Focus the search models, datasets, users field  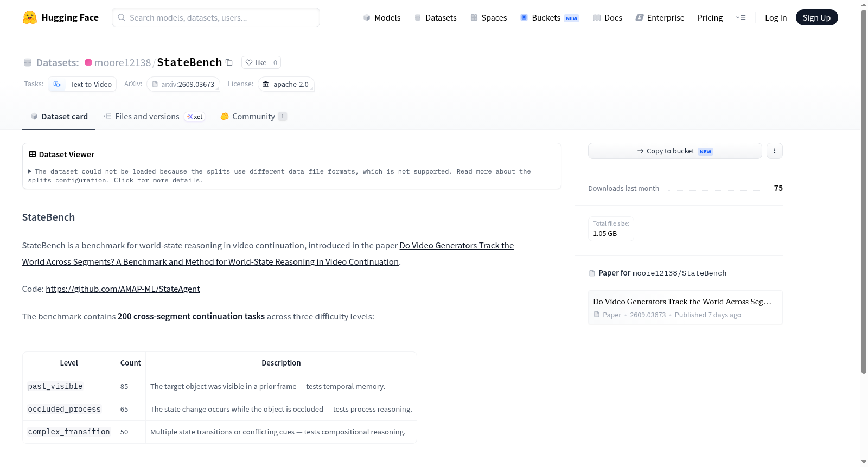216,17
